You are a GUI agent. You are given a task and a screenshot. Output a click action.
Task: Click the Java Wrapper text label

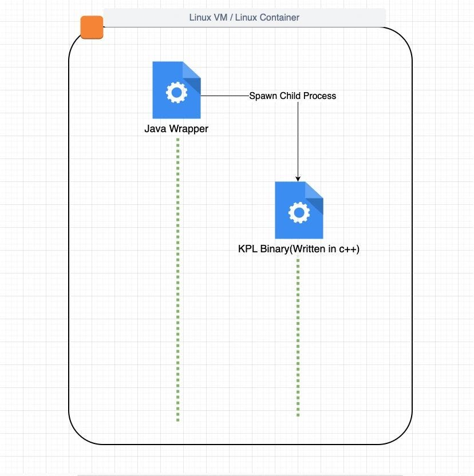pos(177,129)
